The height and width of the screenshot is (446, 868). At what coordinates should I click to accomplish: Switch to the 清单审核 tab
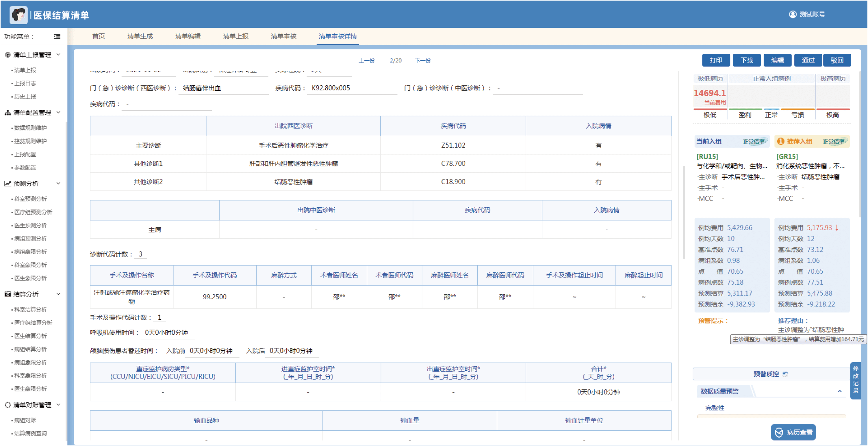click(x=283, y=36)
